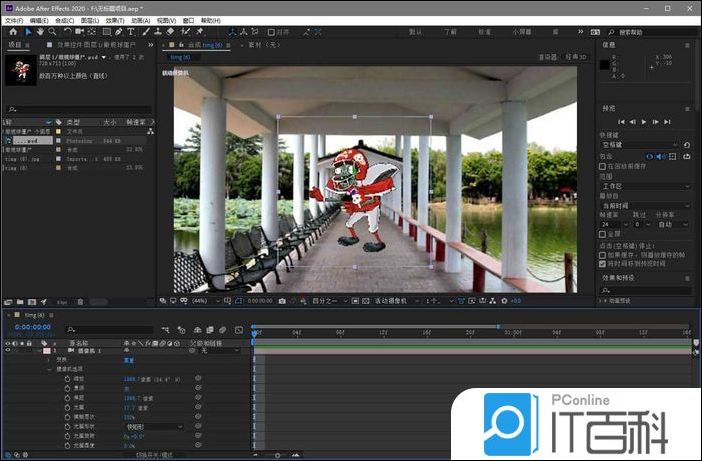Open the 效果(T) menu

pyautogui.click(x=112, y=20)
